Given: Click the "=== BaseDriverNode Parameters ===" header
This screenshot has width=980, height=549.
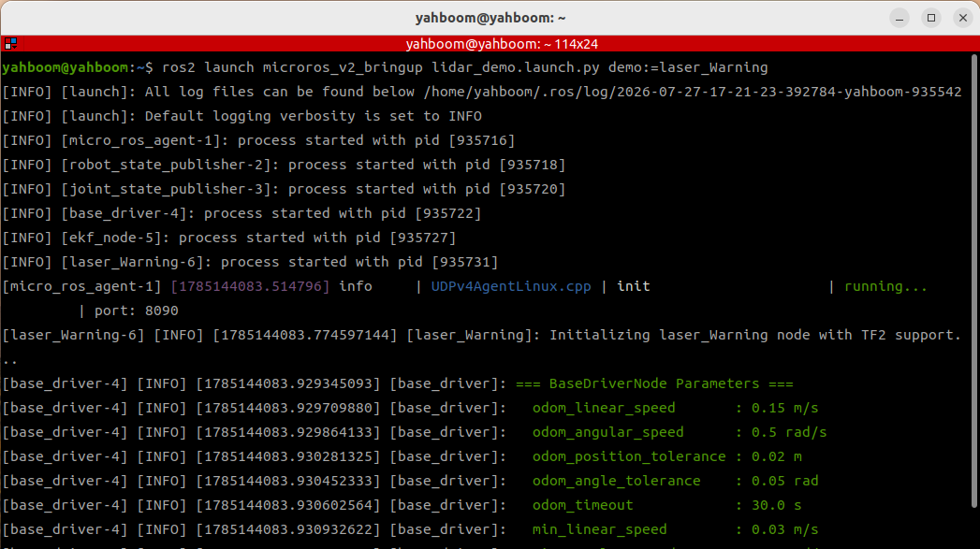Looking at the screenshot, I should click(x=654, y=384).
